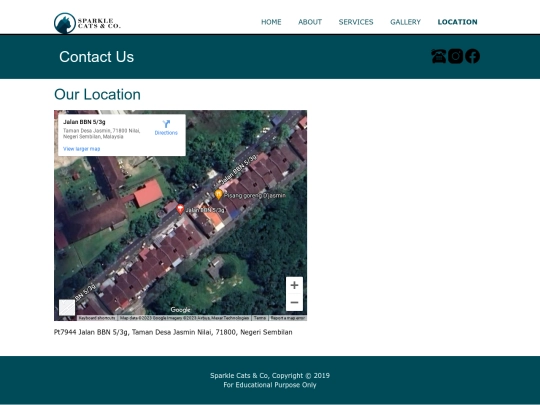Open the Facebook icon link

(x=472, y=56)
